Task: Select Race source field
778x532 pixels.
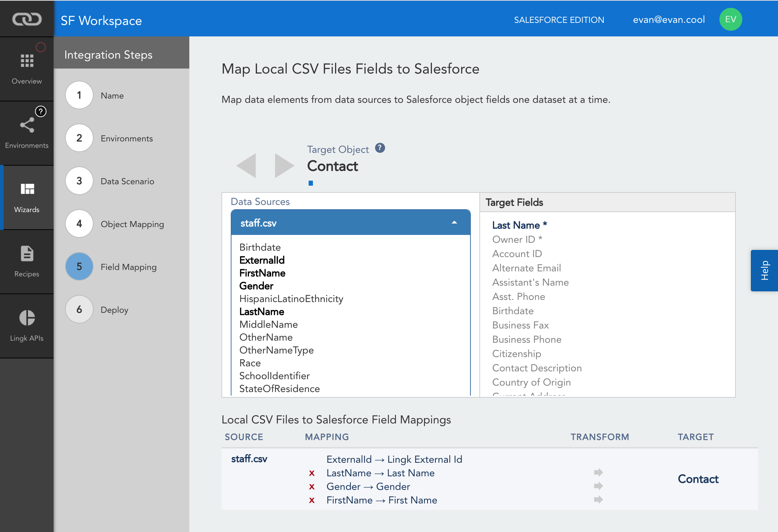Action: [x=250, y=363]
